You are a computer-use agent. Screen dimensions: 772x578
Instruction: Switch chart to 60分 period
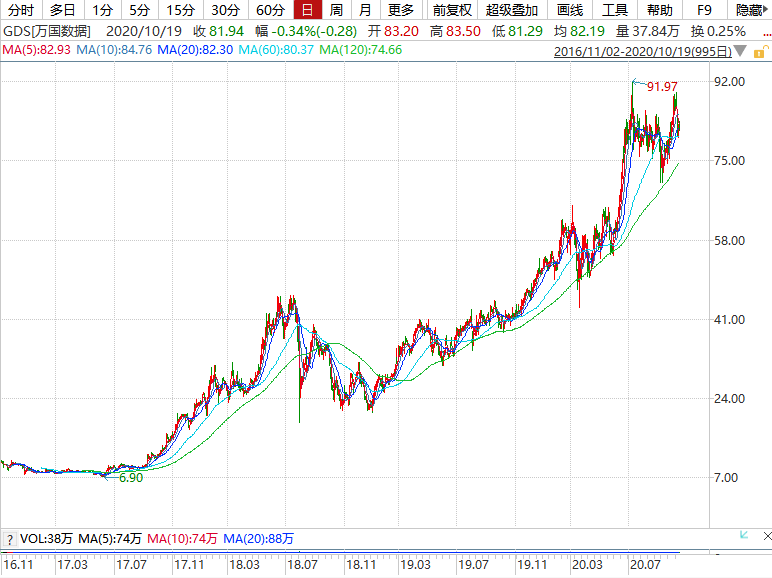(270, 10)
